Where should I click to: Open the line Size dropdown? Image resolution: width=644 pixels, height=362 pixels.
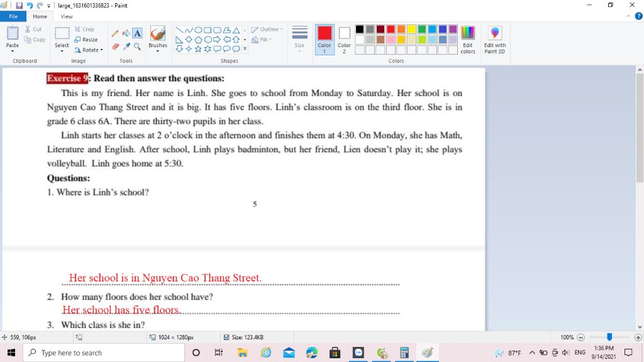[299, 40]
